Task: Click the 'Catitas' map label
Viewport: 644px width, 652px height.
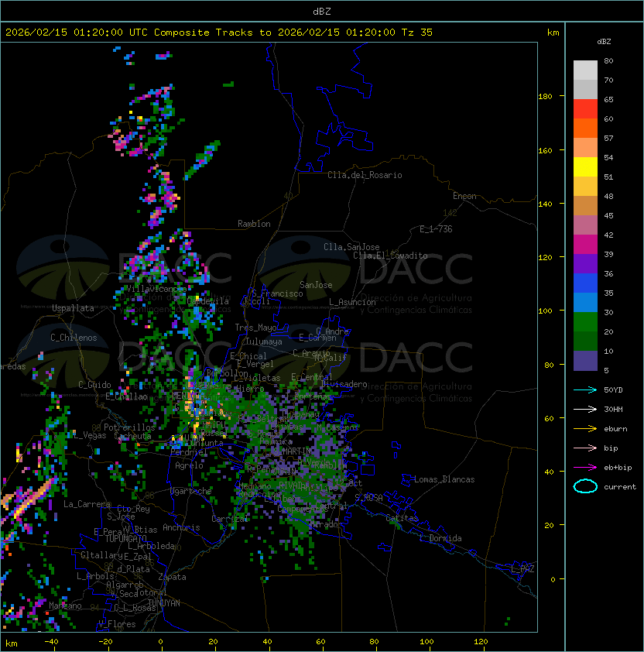Action: tap(402, 518)
